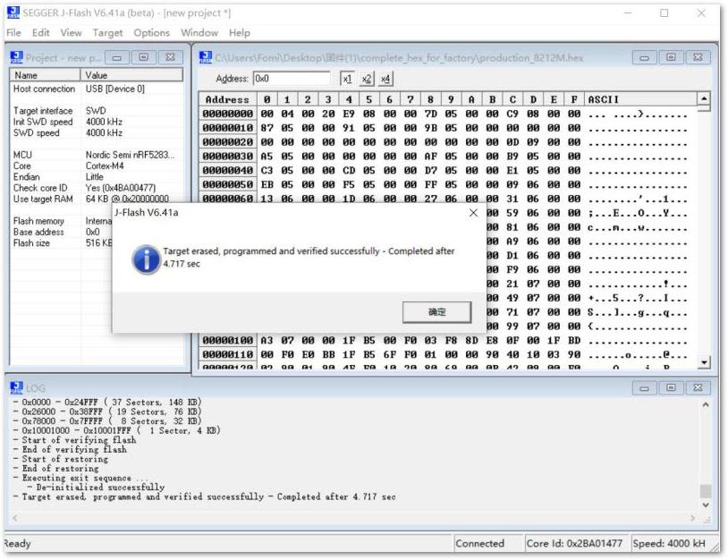Open the Help menu

[239, 32]
